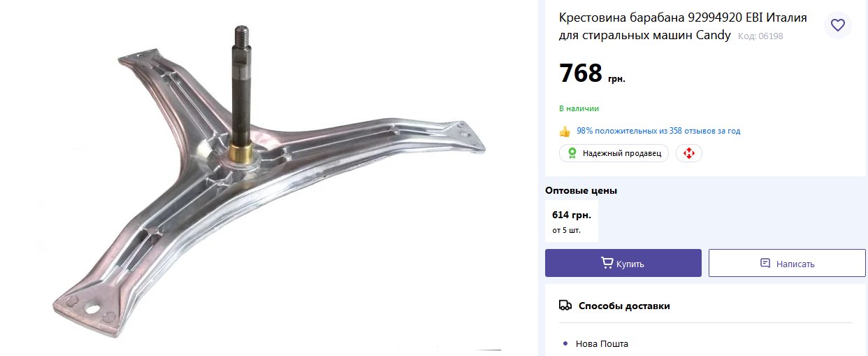
Task: Select the wholesale price 614 грн. box
Action: pyautogui.click(x=571, y=221)
